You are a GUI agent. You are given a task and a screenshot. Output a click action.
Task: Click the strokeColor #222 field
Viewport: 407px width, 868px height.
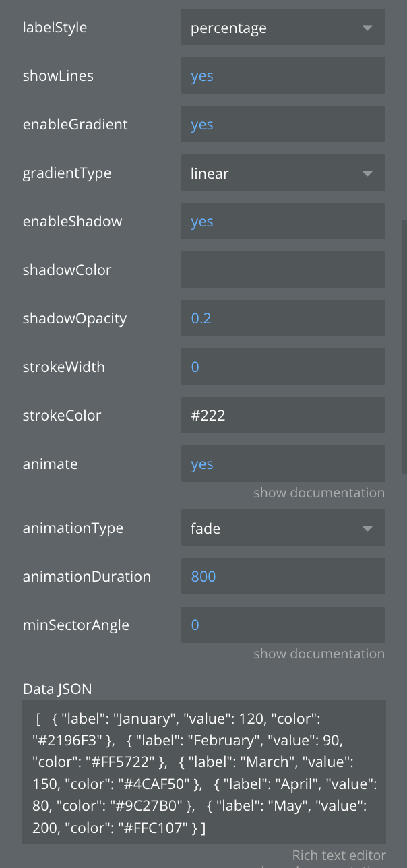(x=282, y=416)
